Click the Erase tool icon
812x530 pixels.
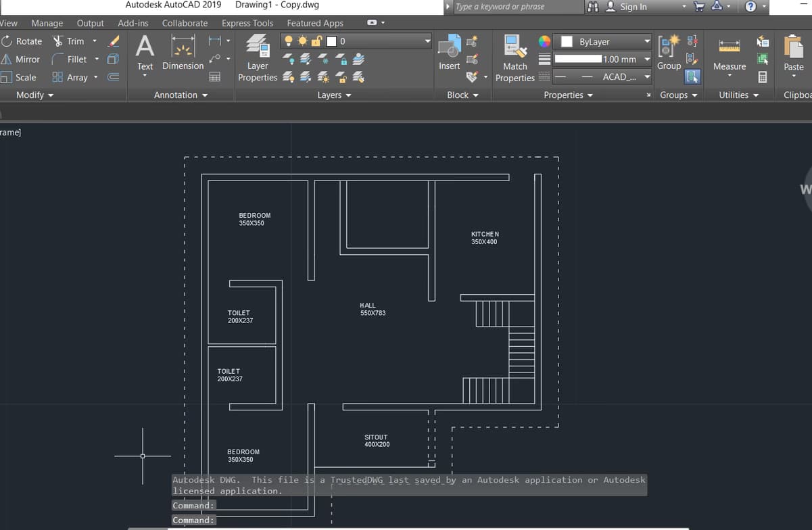click(x=114, y=41)
